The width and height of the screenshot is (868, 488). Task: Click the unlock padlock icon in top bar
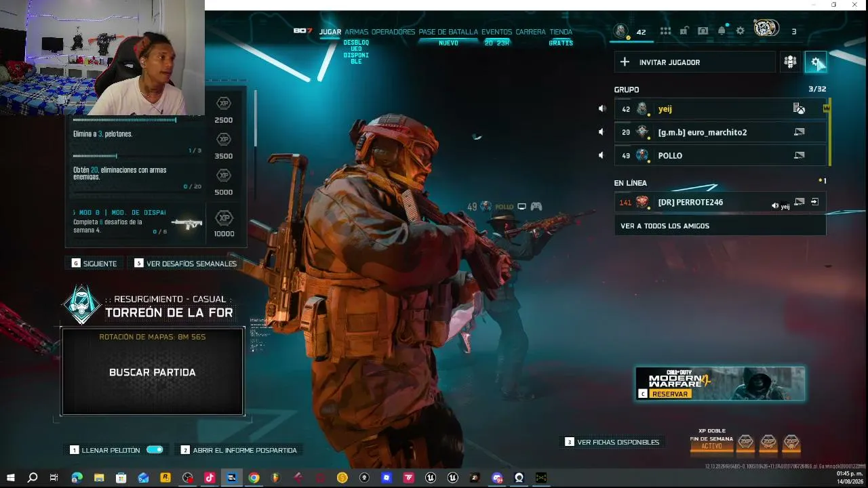pos(684,31)
